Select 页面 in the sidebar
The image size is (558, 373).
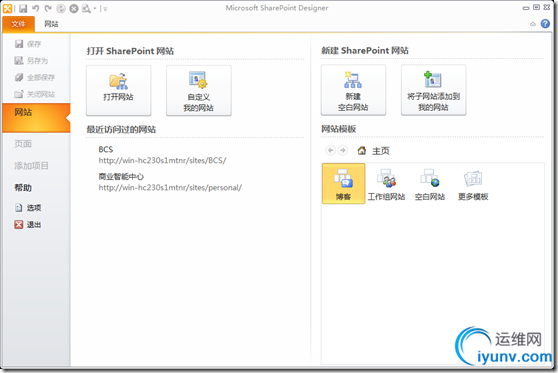23,144
